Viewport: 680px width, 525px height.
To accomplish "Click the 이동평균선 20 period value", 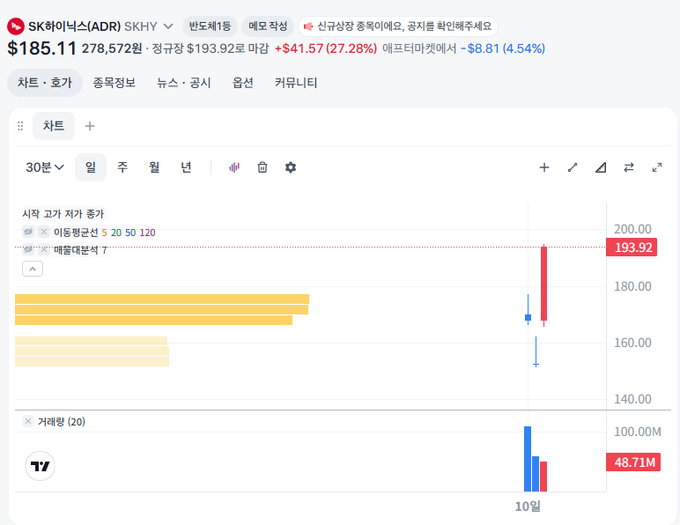I will point(116,233).
